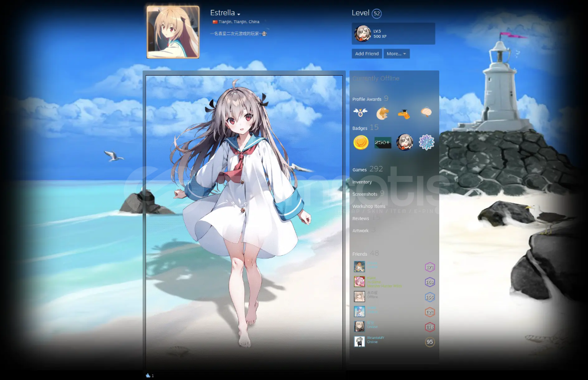Open the Artwork link
The height and width of the screenshot is (380, 588).
[x=360, y=231]
